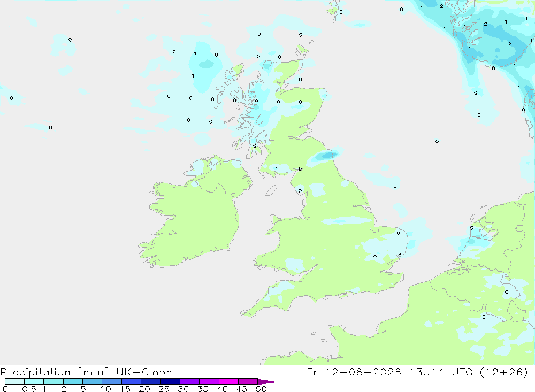Click the 0.5–1 mm legend swatch
Viewport: 535px width, 392px height.
click(34, 381)
